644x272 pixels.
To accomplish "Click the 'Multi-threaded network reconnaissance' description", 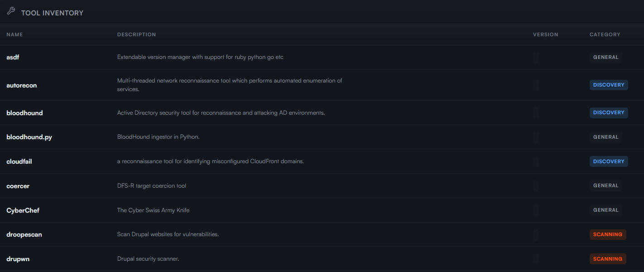I will click(230, 85).
